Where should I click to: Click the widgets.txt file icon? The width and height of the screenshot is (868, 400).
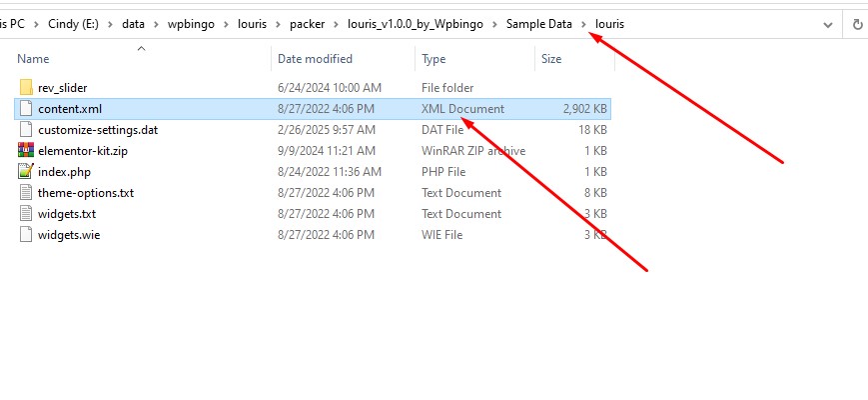(x=27, y=214)
